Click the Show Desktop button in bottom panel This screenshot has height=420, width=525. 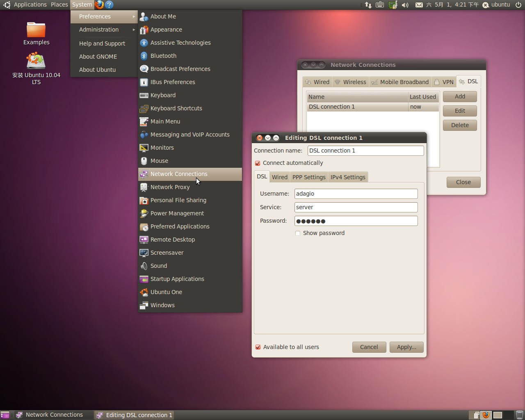pos(5,415)
